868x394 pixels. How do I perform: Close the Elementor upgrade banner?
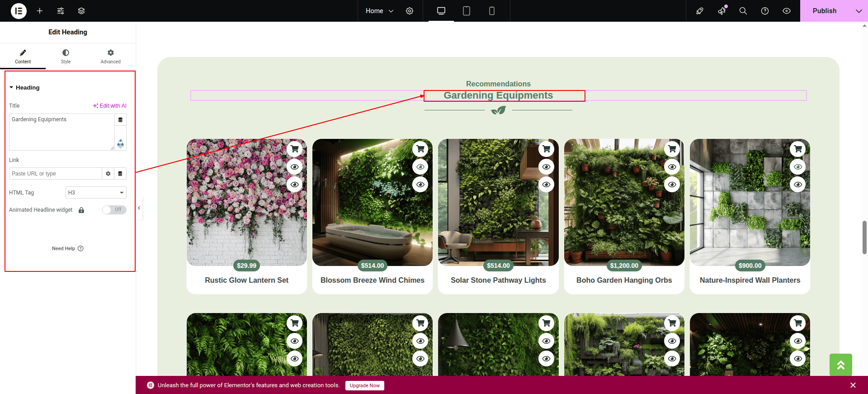coord(853,385)
